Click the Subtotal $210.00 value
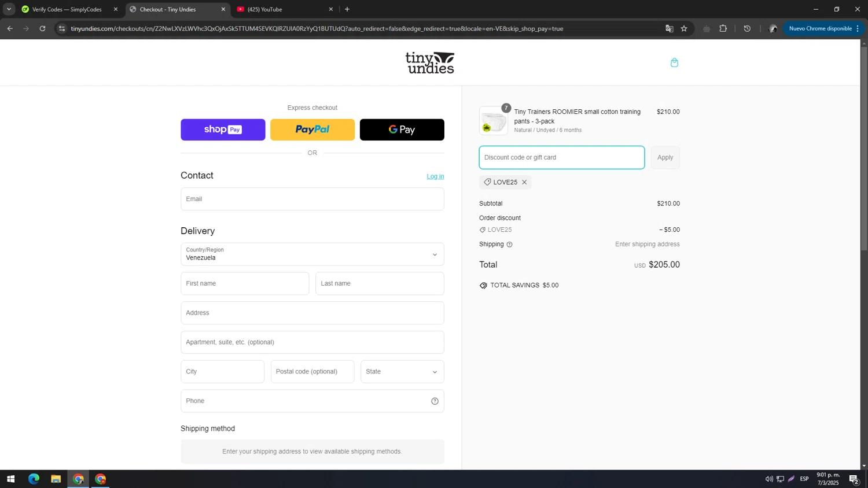Viewport: 868px width, 488px height. point(668,204)
